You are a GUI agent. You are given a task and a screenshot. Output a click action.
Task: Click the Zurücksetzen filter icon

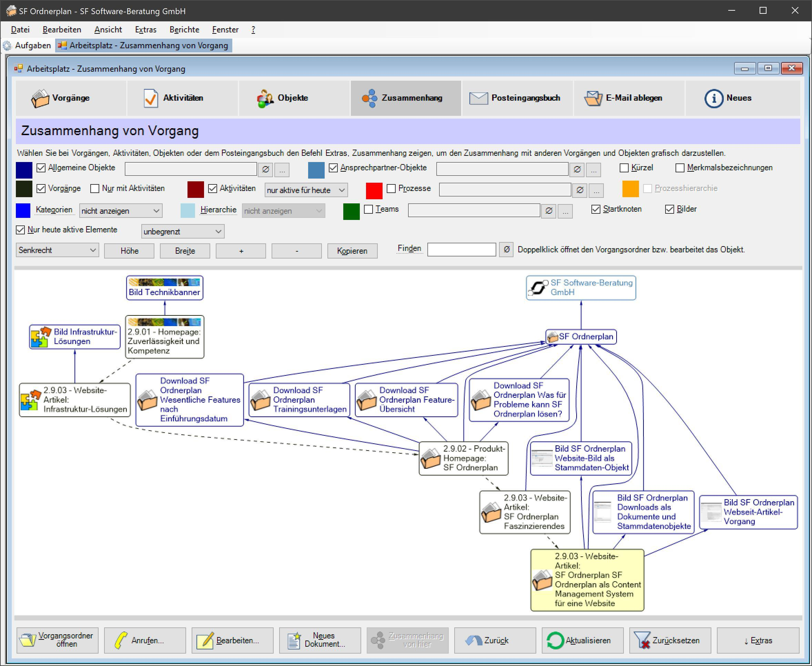pyautogui.click(x=642, y=641)
